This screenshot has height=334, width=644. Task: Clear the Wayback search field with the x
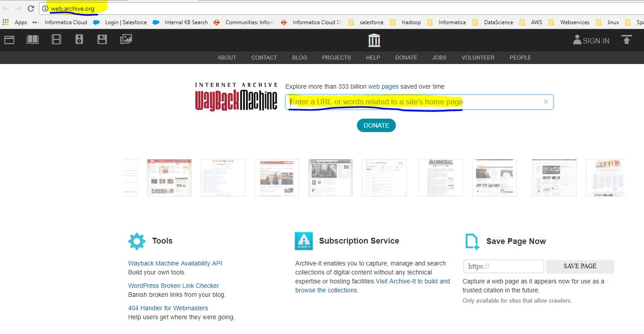pos(546,102)
